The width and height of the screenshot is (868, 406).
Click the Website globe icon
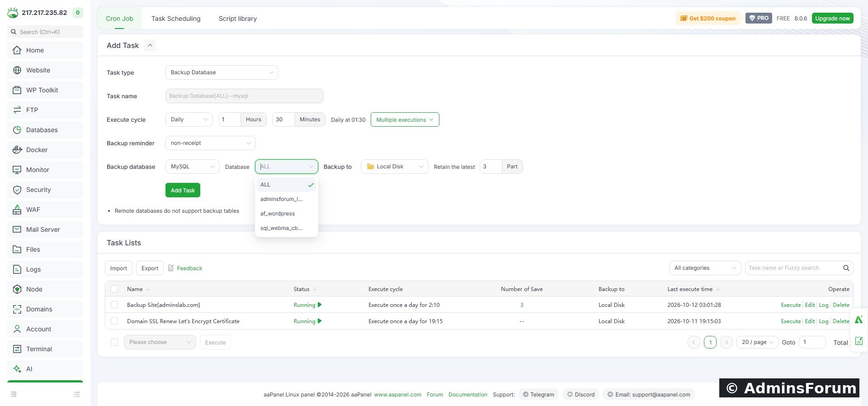(17, 70)
